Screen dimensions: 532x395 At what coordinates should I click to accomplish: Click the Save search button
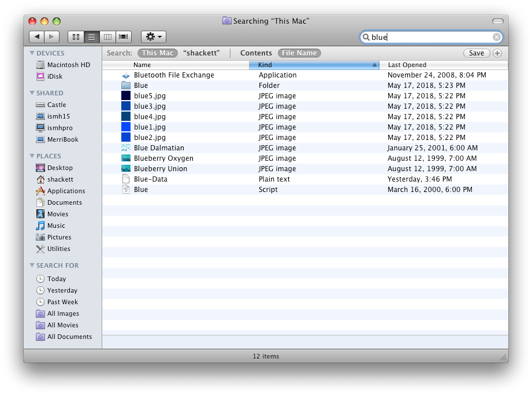coord(477,53)
